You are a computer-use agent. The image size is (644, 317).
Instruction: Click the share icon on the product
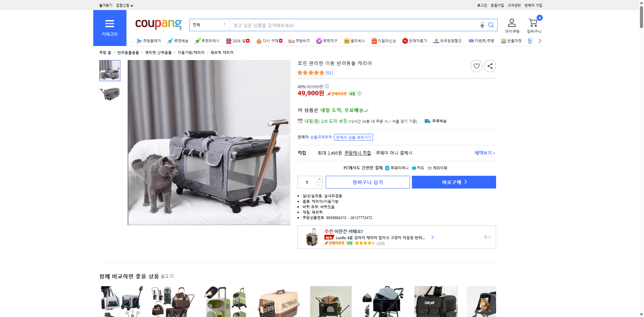pos(490,66)
